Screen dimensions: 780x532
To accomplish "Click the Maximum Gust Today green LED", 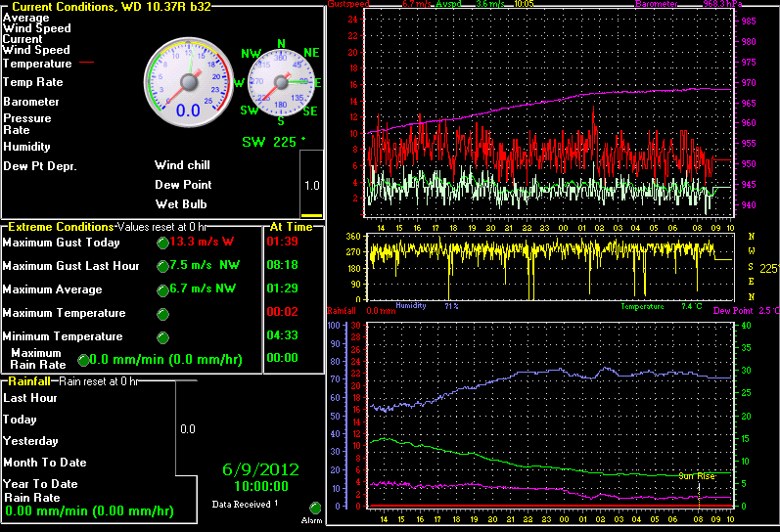I will (162, 243).
